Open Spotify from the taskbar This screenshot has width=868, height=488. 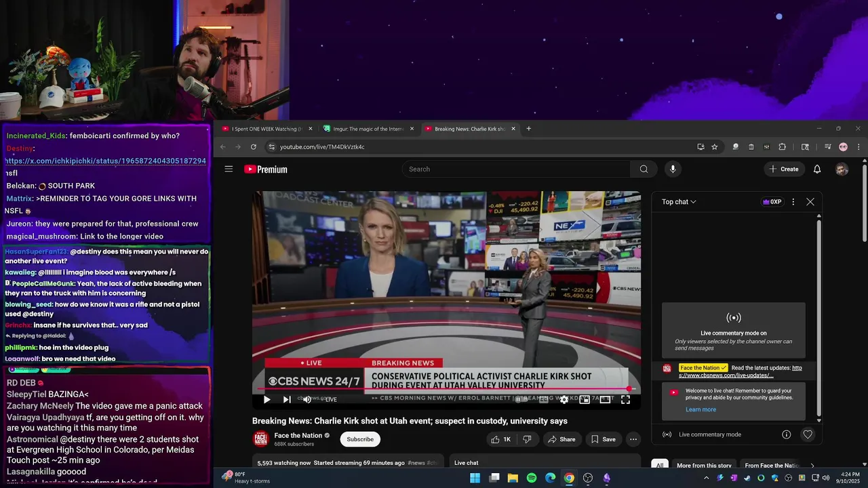point(532,478)
